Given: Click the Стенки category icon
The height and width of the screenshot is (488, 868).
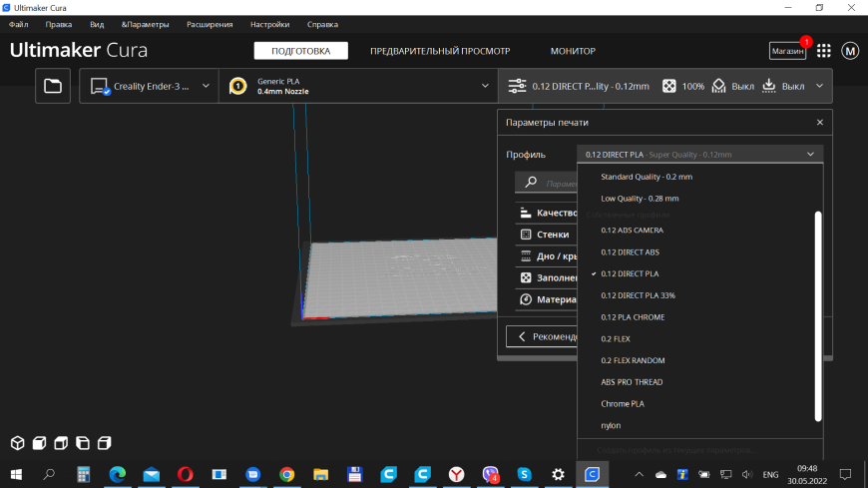Looking at the screenshot, I should coord(526,235).
